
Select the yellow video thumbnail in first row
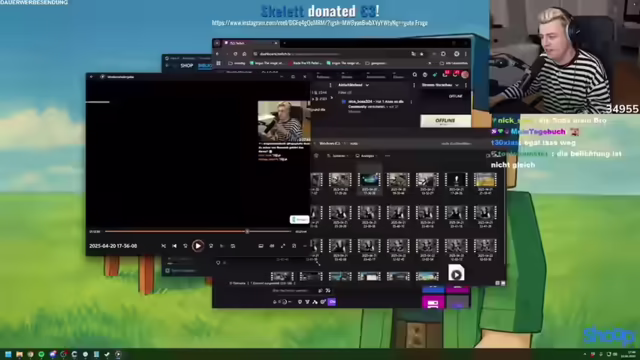[x=485, y=180]
